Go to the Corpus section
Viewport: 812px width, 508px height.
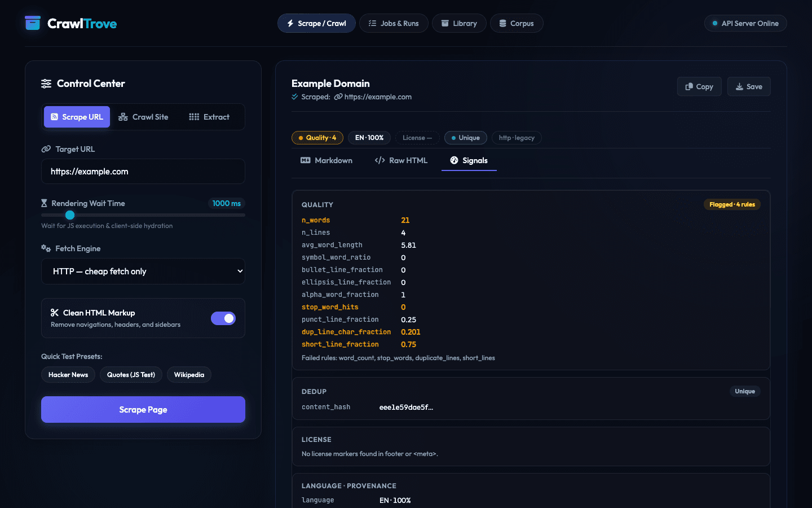[517, 23]
